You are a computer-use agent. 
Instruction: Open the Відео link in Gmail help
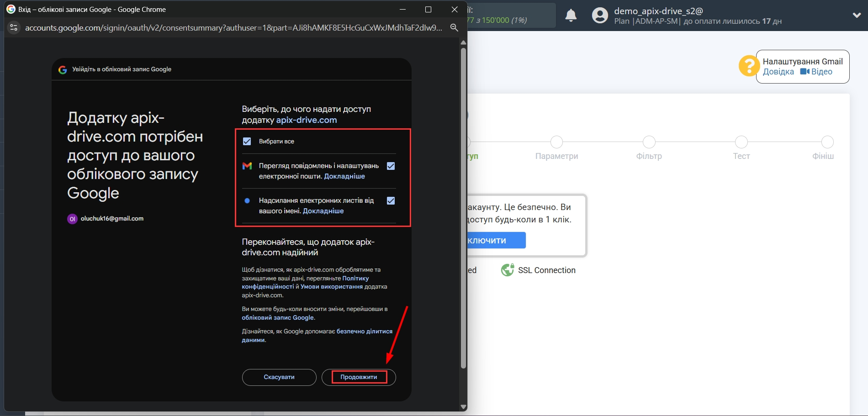(821, 72)
